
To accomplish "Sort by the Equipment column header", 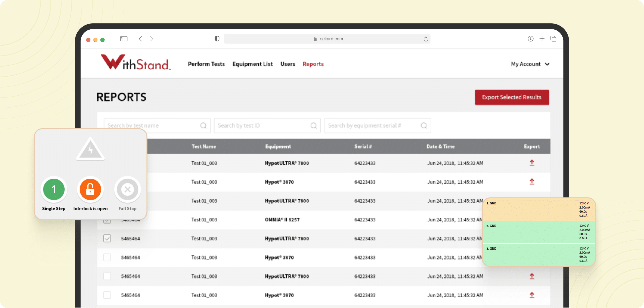I will (x=278, y=146).
